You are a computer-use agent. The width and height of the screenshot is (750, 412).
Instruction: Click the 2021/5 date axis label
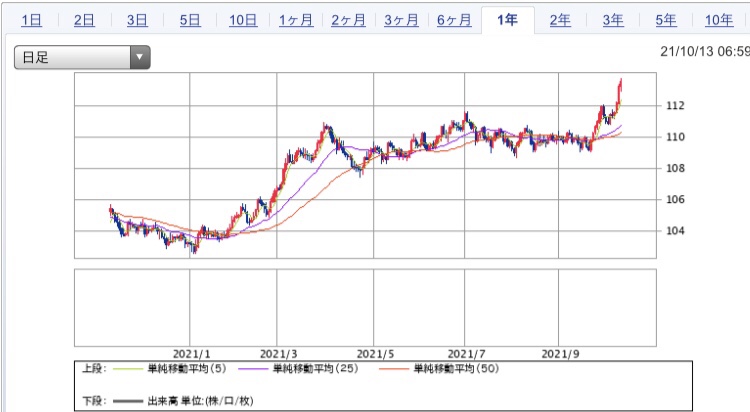pyautogui.click(x=375, y=354)
